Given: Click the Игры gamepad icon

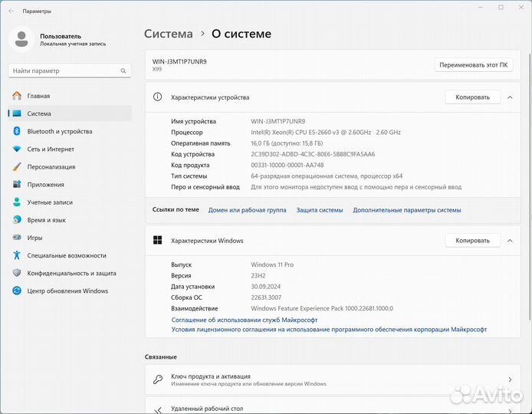Looking at the screenshot, I should pos(16,238).
